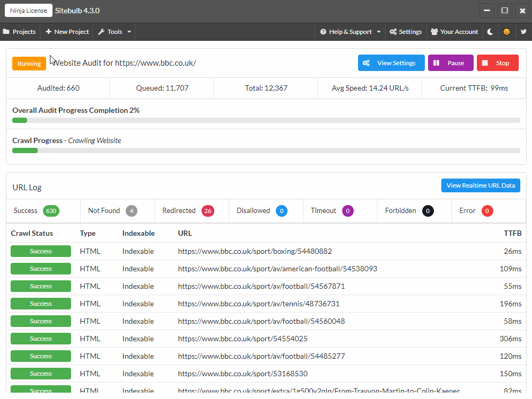Click the sport/53168530 URL

click(242, 374)
